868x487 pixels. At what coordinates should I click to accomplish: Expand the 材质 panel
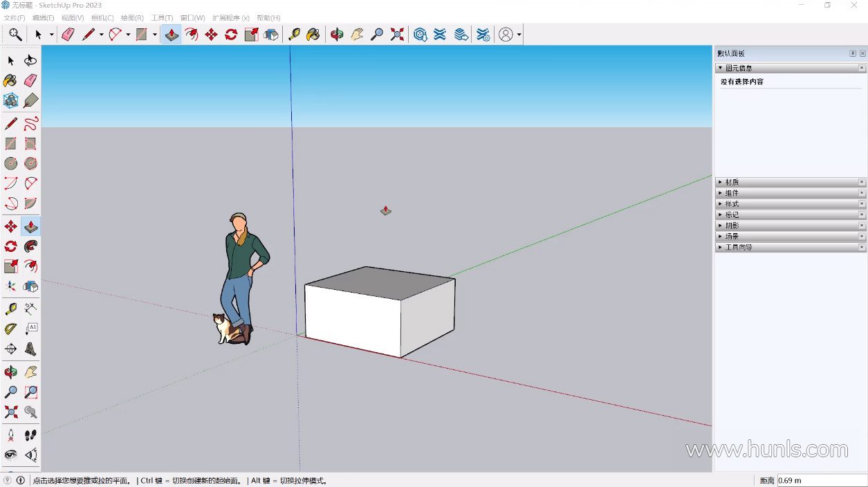pyautogui.click(x=732, y=183)
